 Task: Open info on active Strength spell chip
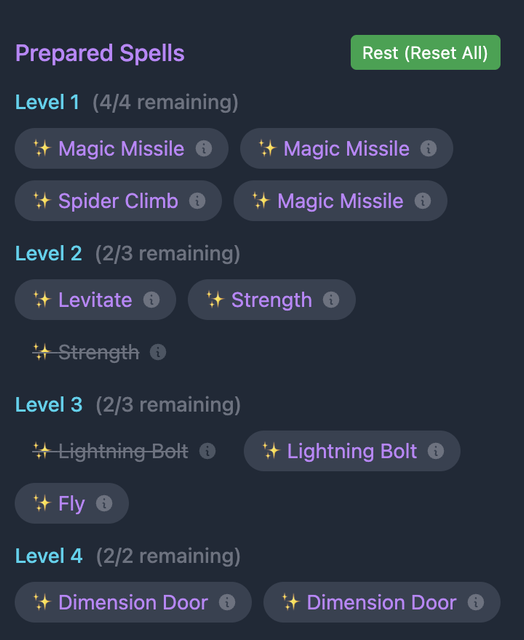click(x=331, y=300)
